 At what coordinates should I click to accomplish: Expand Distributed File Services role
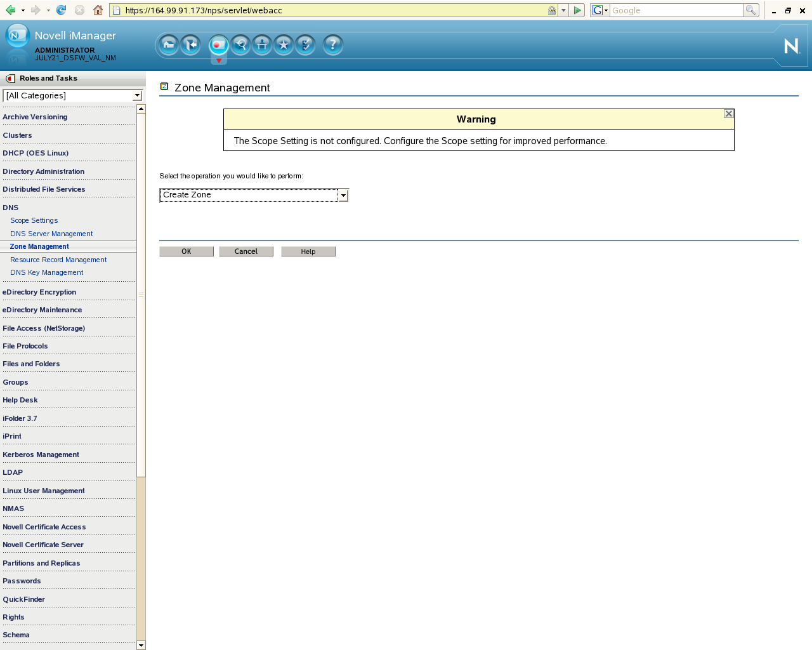click(44, 189)
